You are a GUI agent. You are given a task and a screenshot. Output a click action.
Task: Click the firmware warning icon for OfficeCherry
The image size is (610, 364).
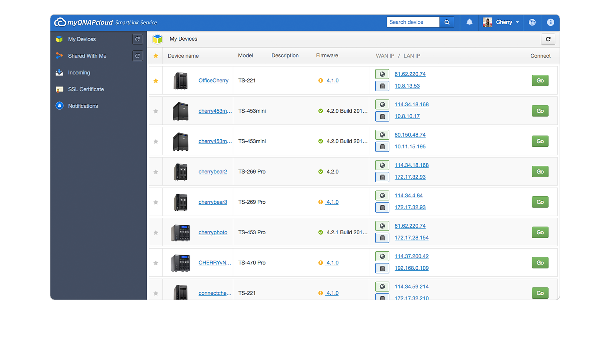click(321, 81)
